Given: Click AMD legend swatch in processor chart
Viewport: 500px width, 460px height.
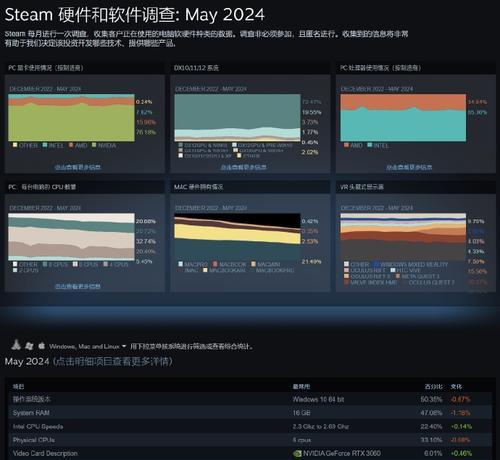Looking at the screenshot, I should click(346, 145).
